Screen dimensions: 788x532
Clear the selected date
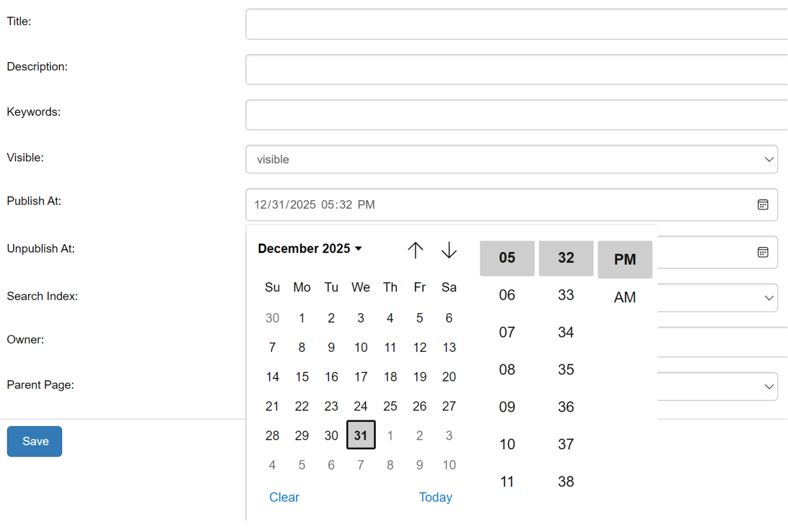coord(284,497)
